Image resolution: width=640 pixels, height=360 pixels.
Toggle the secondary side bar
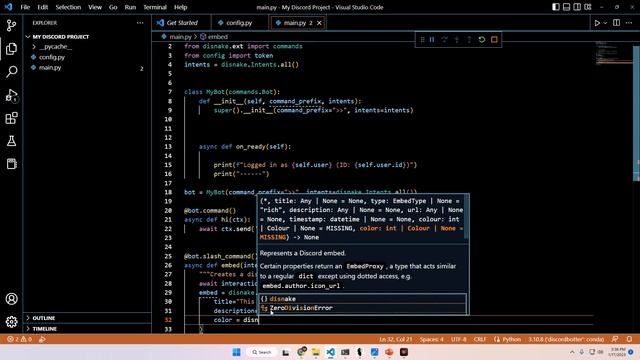(577, 7)
